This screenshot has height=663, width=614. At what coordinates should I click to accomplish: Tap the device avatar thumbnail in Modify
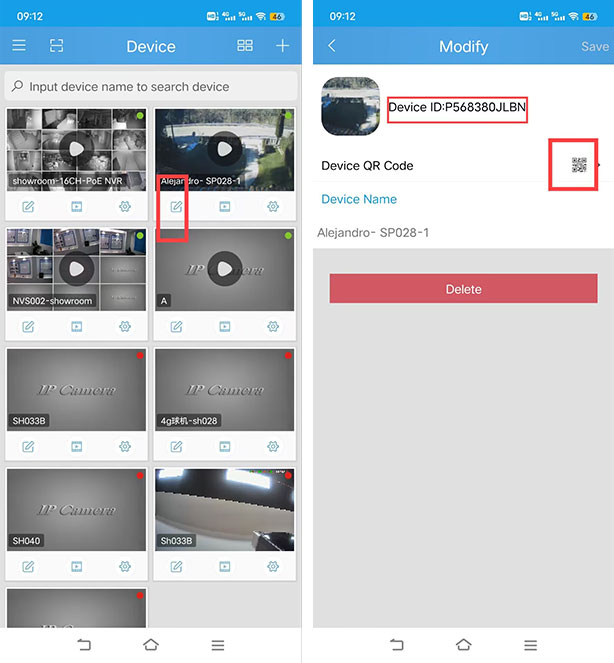pyautogui.click(x=351, y=106)
